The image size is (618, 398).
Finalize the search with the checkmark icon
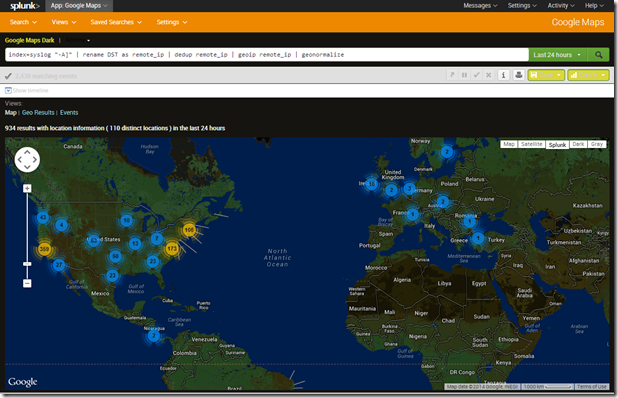click(x=477, y=75)
